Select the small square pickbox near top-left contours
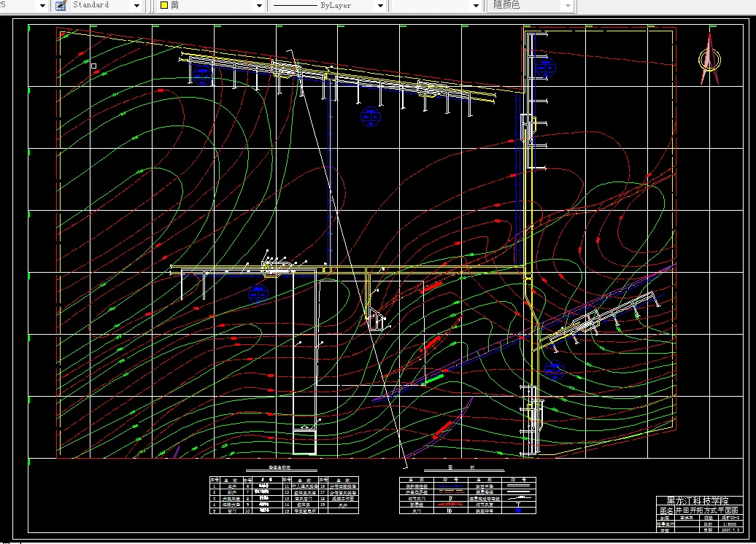Image resolution: width=756 pixels, height=544 pixels. (x=93, y=66)
